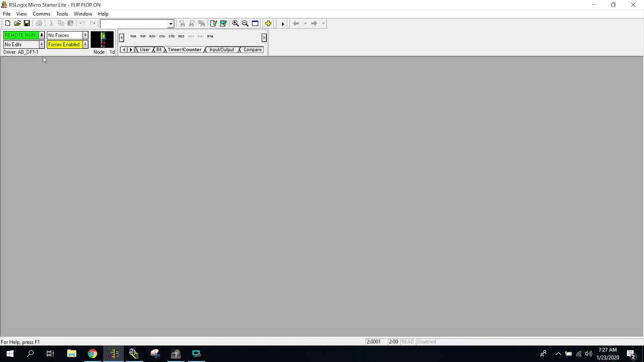644x362 pixels.
Task: Insert TOF timer instruction
Action: click(143, 36)
